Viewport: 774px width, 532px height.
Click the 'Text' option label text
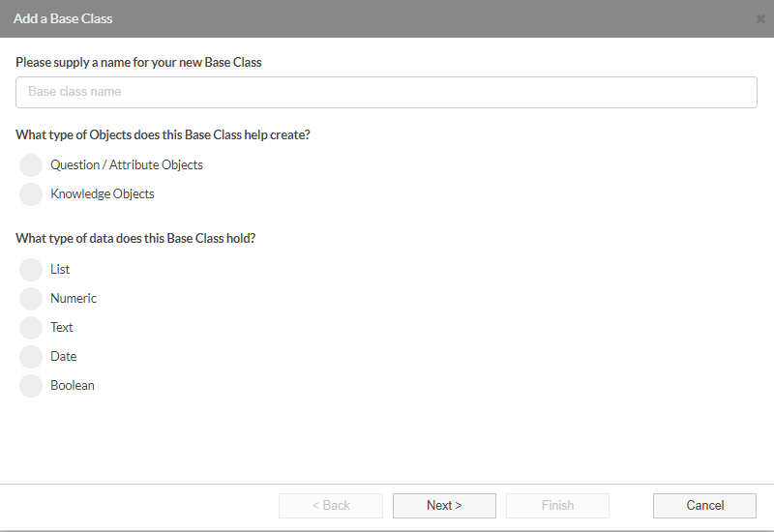coord(62,328)
